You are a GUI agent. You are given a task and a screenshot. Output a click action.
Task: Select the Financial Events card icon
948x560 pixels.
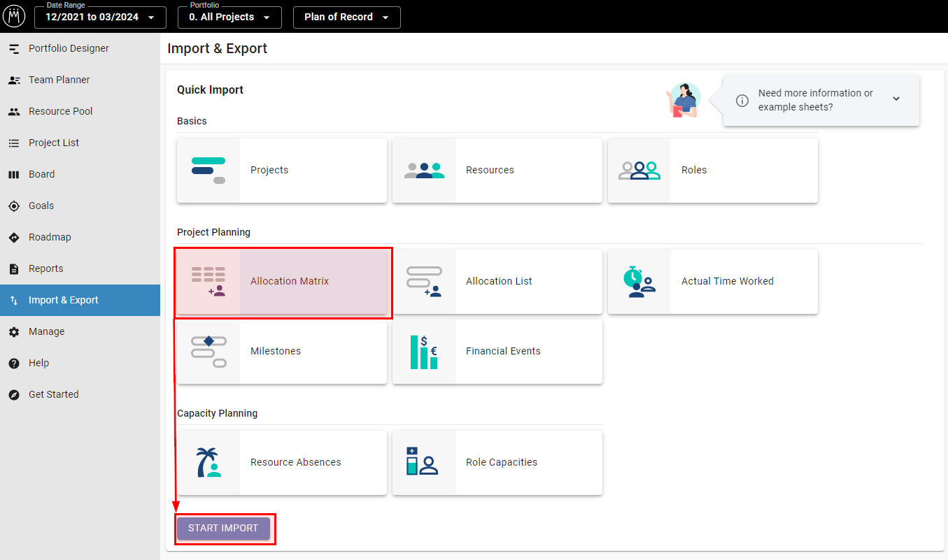[424, 352]
